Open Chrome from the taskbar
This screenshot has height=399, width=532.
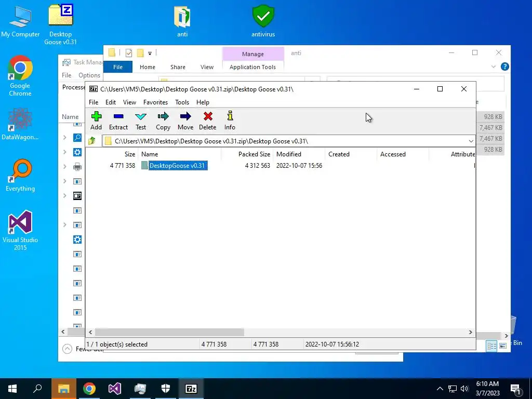89,389
